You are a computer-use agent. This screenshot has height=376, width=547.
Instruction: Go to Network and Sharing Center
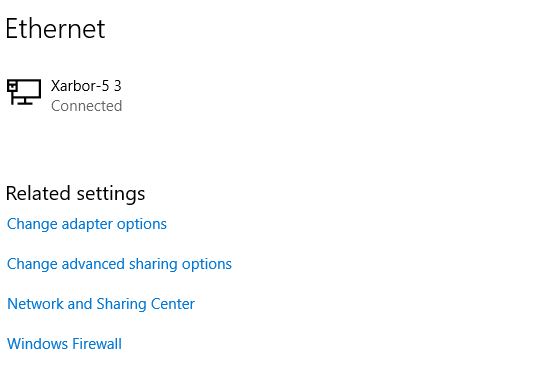(101, 304)
